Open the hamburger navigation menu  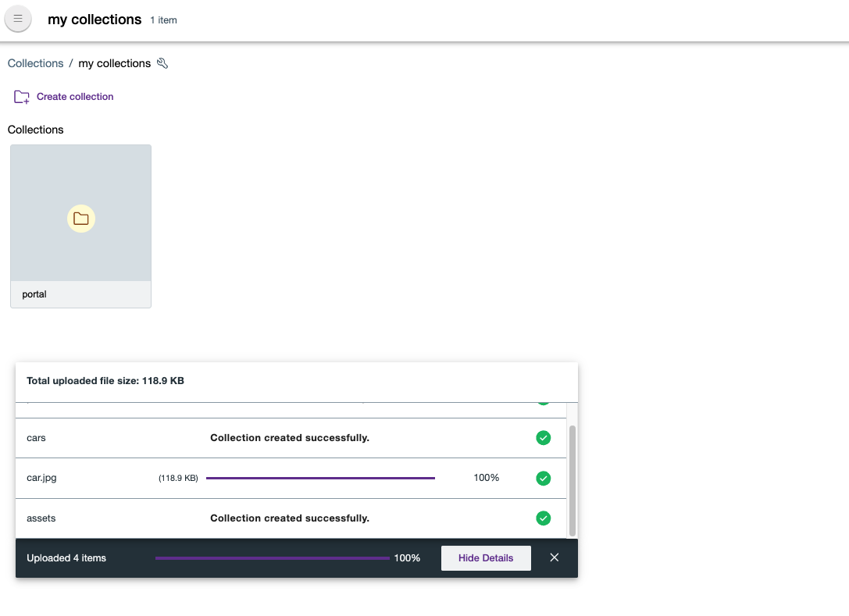point(18,19)
